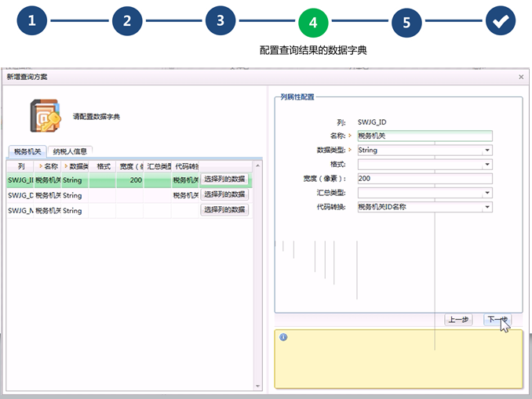This screenshot has width=532, height=399.
Task: Click the final checkmark step icon
Action: pyautogui.click(x=500, y=22)
